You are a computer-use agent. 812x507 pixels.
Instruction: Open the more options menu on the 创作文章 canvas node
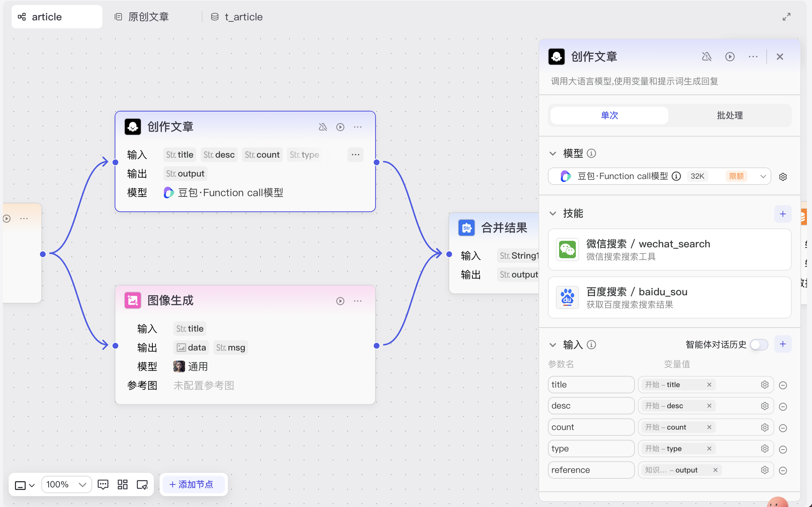click(358, 127)
